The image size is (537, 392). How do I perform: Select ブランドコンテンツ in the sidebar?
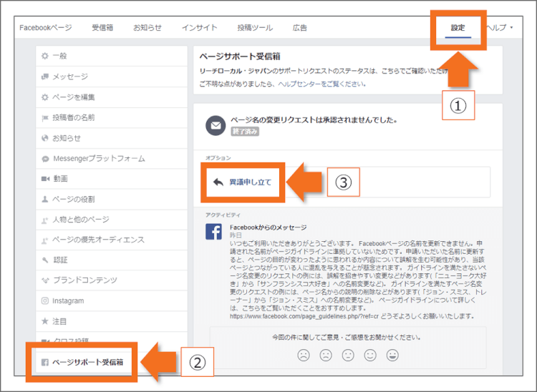pyautogui.click(x=112, y=280)
